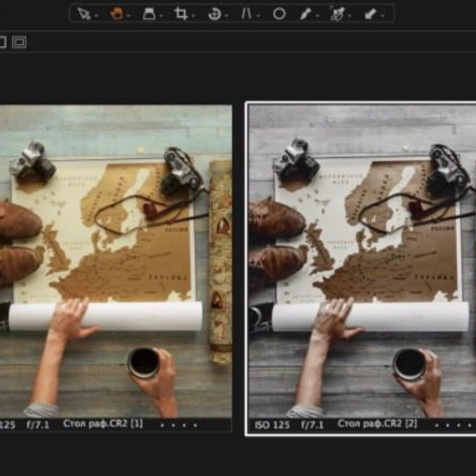Click the file name label Стол раф.CR2 [2]
The height and width of the screenshot is (476, 476).
point(378,424)
